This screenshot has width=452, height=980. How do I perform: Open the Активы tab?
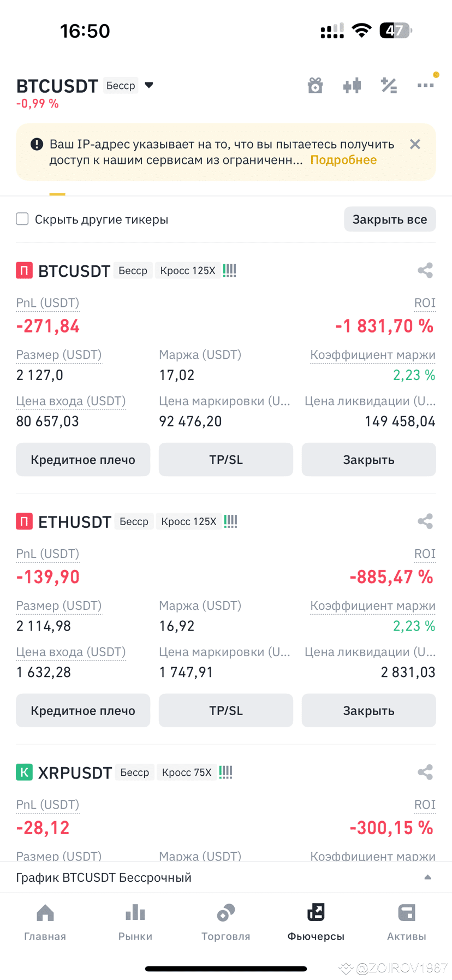[x=407, y=923]
